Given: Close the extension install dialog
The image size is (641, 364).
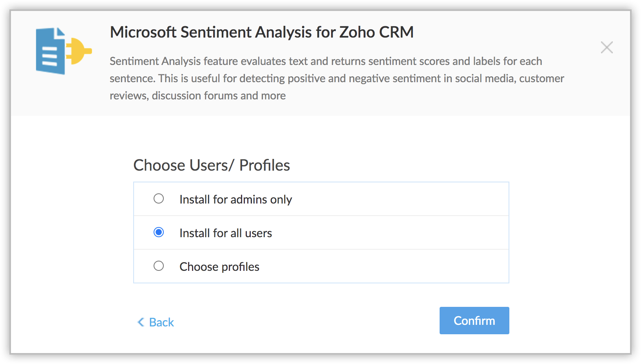Looking at the screenshot, I should (607, 47).
